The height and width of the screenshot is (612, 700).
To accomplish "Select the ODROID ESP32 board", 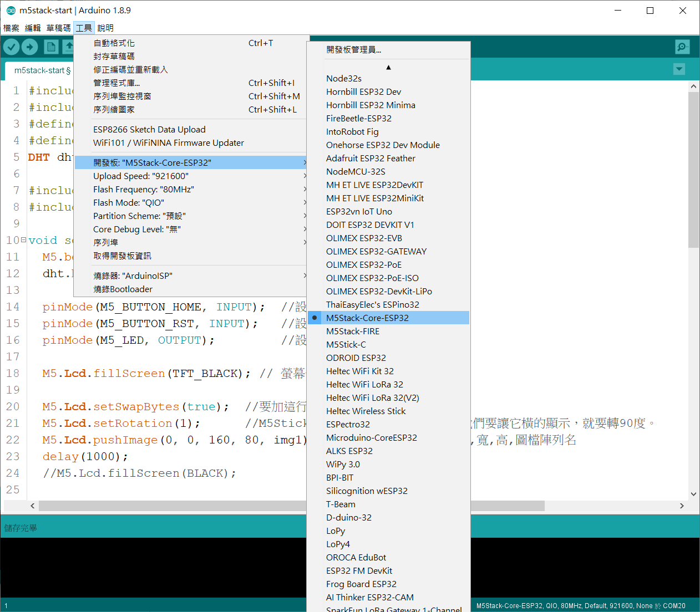I will coord(388,358).
